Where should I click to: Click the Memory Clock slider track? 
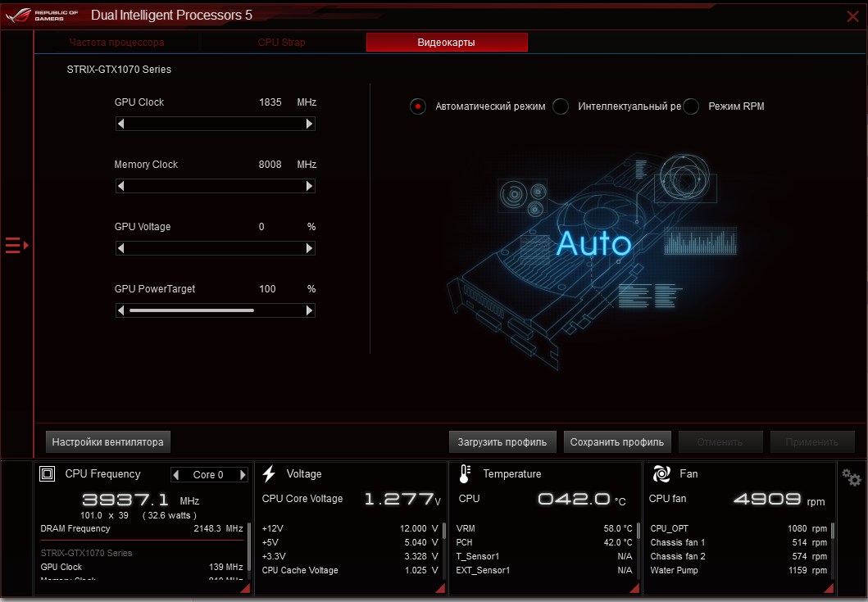216,186
